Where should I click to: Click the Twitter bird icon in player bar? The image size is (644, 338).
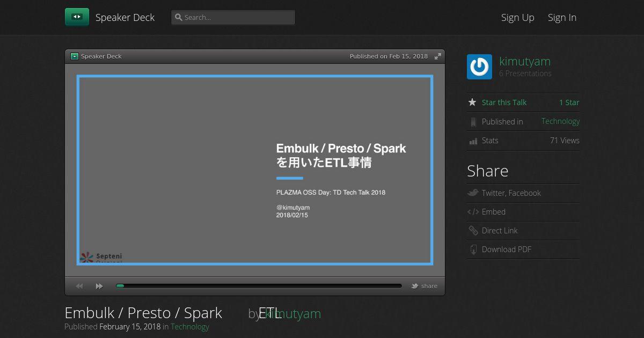click(x=415, y=286)
